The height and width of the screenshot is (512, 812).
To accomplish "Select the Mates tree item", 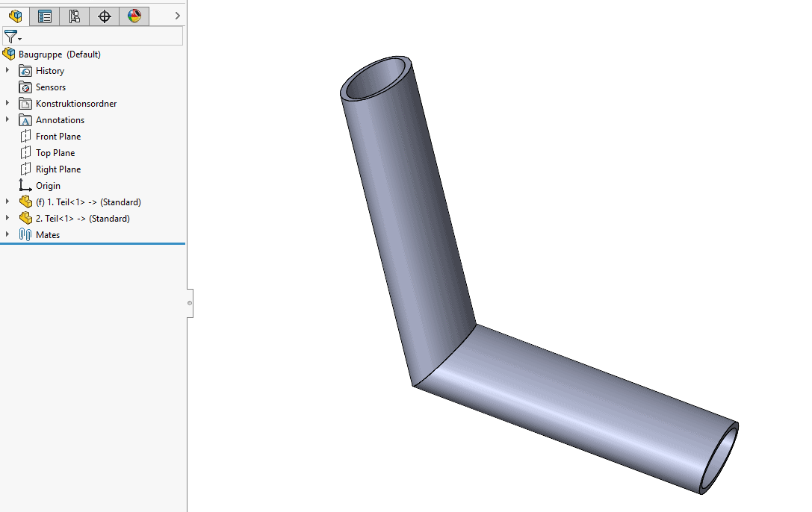I will [x=48, y=235].
